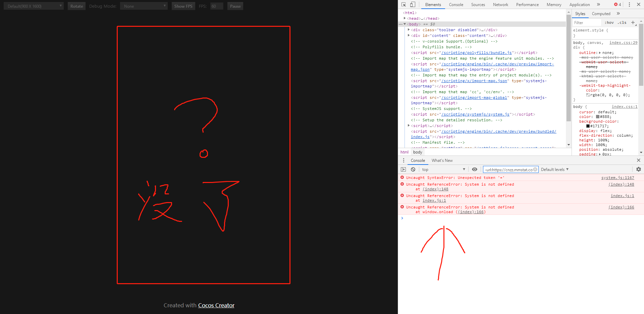Expand the div toolbar disabled node
The height and width of the screenshot is (314, 644).
409,30
